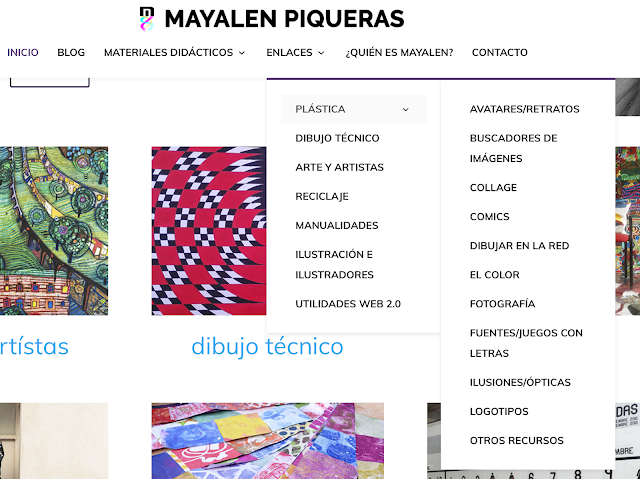This screenshot has width=640, height=479.
Task: Expand the Materiales Didácticos dropdown chevron
Action: (242, 53)
